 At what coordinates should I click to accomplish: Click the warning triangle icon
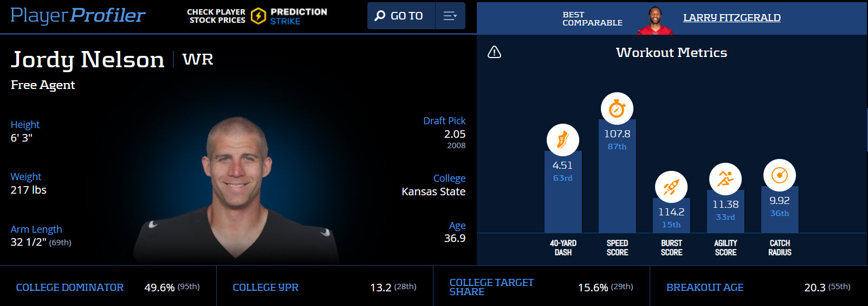pos(494,52)
